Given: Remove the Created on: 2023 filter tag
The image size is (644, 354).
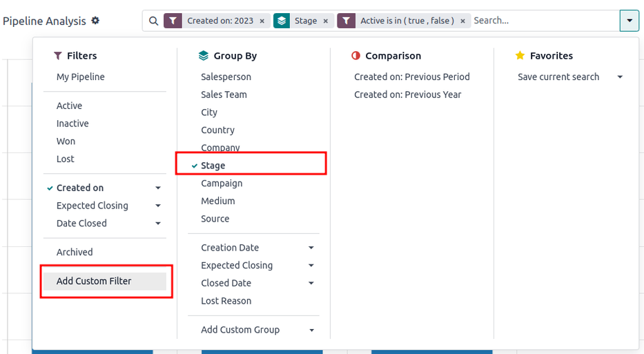Looking at the screenshot, I should (262, 21).
